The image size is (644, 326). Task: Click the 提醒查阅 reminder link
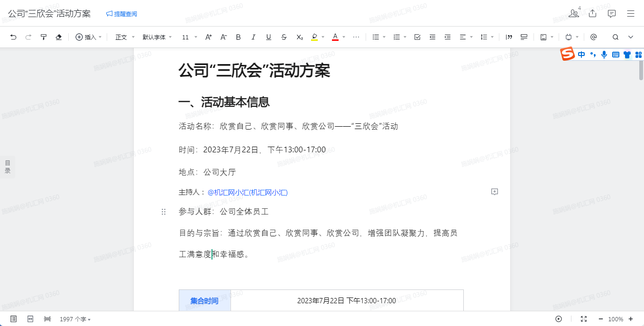(121, 14)
